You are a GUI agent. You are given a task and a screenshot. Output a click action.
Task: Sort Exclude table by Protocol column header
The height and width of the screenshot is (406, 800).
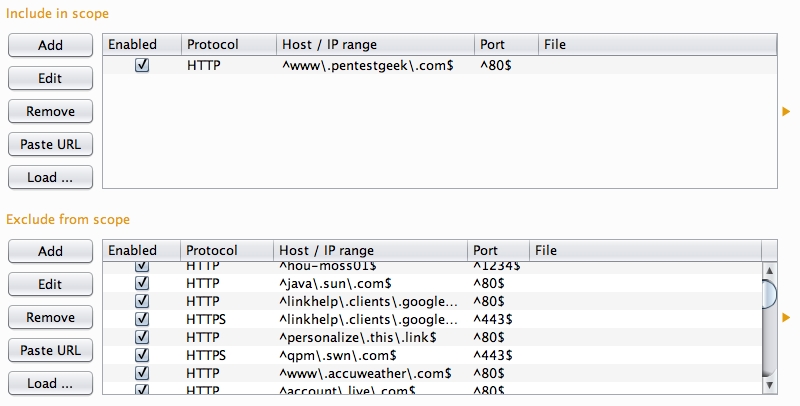coord(226,250)
